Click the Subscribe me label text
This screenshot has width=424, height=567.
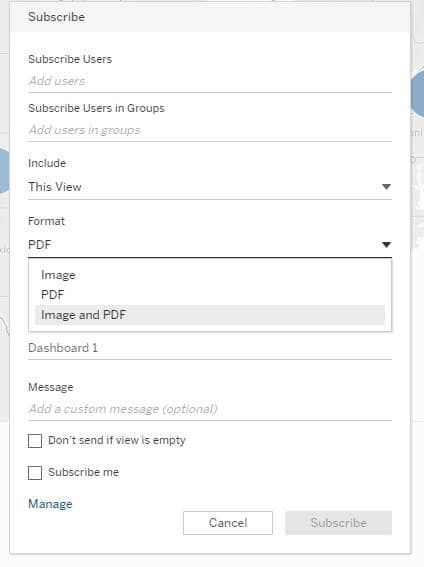coord(83,472)
